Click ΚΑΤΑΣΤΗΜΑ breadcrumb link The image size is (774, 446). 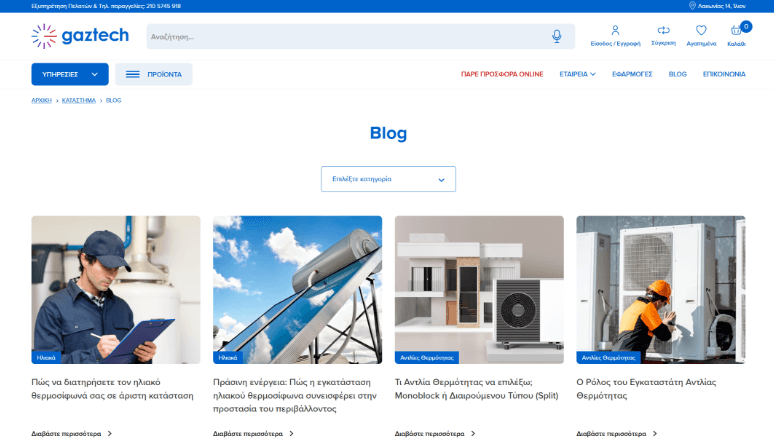tap(78, 101)
